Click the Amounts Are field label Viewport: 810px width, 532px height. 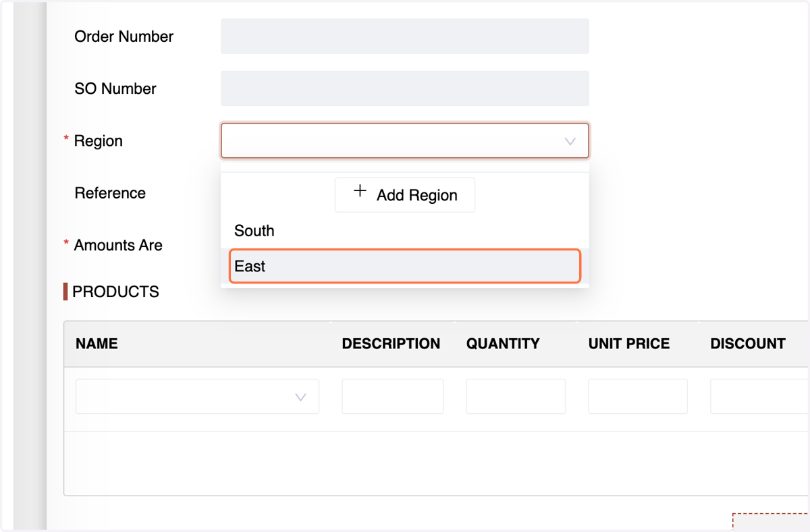click(118, 245)
